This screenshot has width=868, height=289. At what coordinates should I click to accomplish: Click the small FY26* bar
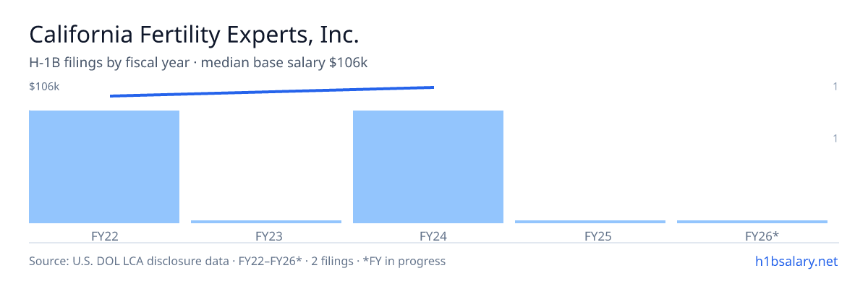752,222
